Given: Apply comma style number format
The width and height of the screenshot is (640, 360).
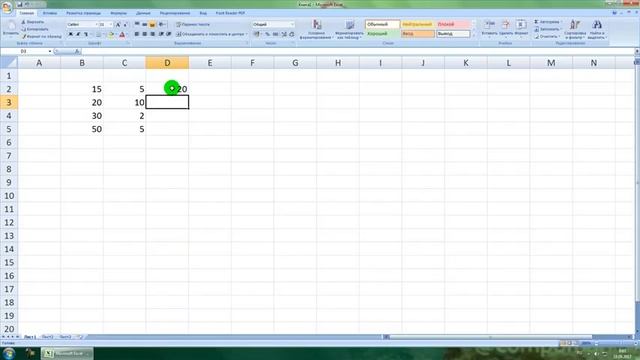Looking at the screenshot, I should (x=276, y=34).
